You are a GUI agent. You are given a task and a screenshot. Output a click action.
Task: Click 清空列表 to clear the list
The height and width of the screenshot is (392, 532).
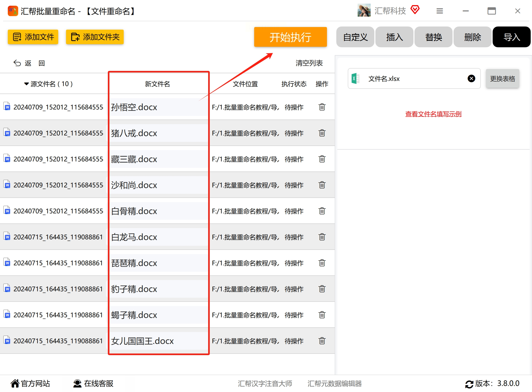[x=309, y=63]
